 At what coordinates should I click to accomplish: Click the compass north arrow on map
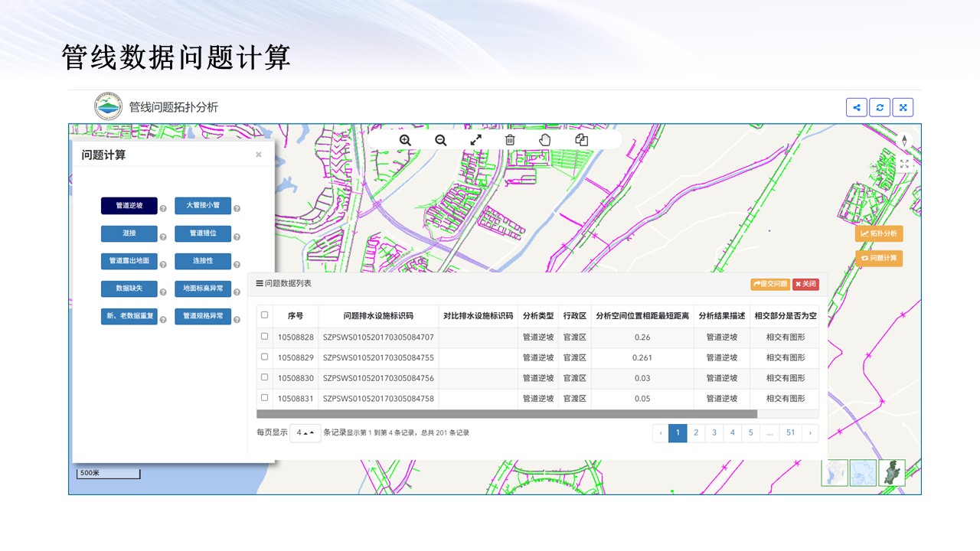pos(904,141)
